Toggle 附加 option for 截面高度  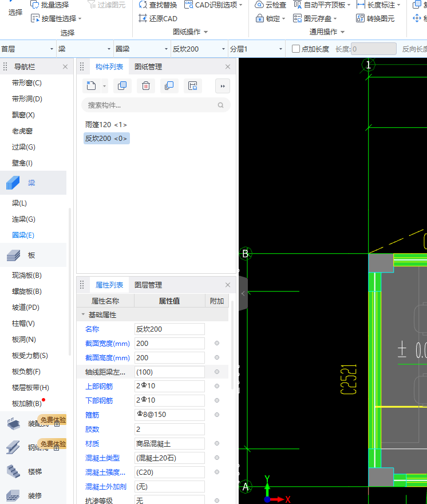pos(217,357)
